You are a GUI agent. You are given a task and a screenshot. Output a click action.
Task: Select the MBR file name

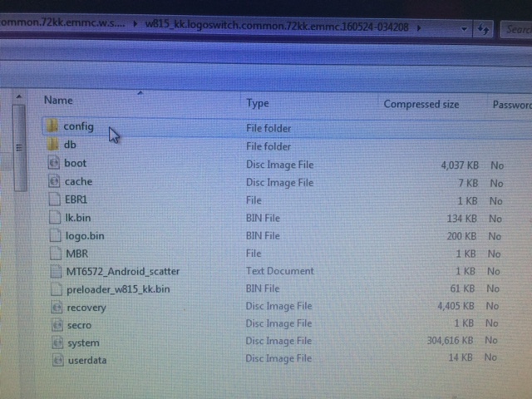[x=77, y=254]
